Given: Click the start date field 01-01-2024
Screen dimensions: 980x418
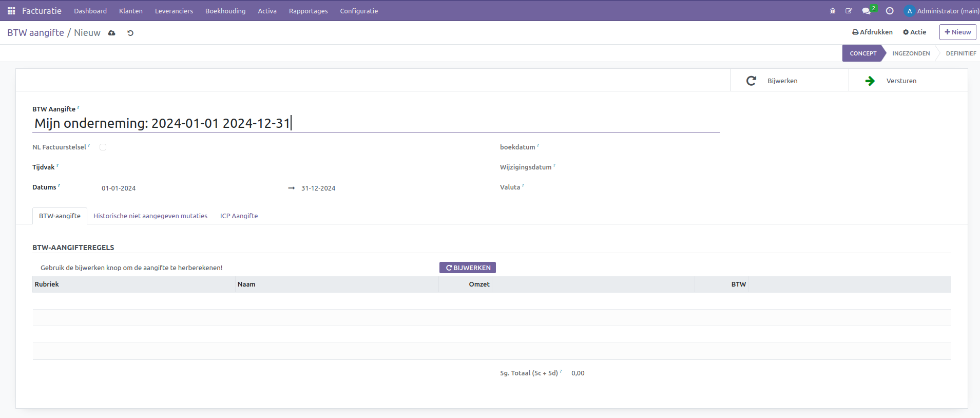Looking at the screenshot, I should coord(119,188).
